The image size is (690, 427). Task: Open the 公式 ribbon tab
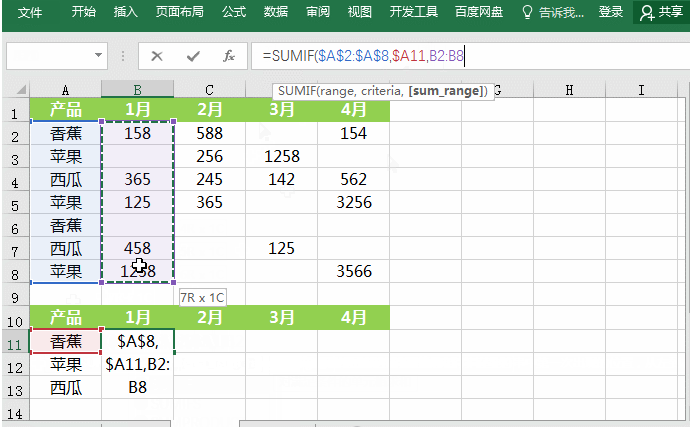(234, 11)
